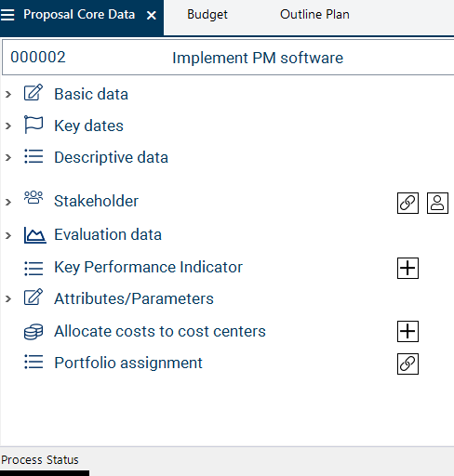Close the Proposal Core Data tab
This screenshot has width=454, height=476.
pyautogui.click(x=152, y=15)
